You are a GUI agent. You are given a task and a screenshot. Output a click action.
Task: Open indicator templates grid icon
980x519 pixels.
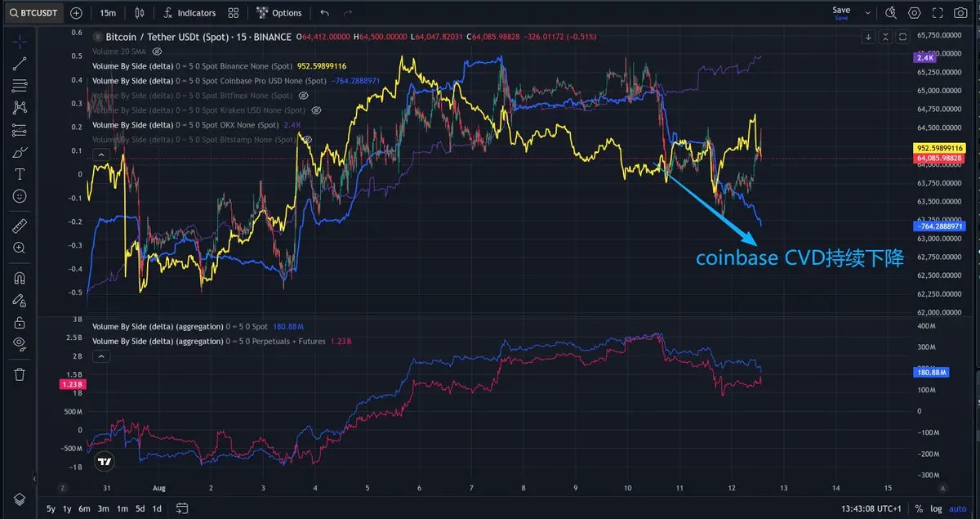(x=234, y=13)
